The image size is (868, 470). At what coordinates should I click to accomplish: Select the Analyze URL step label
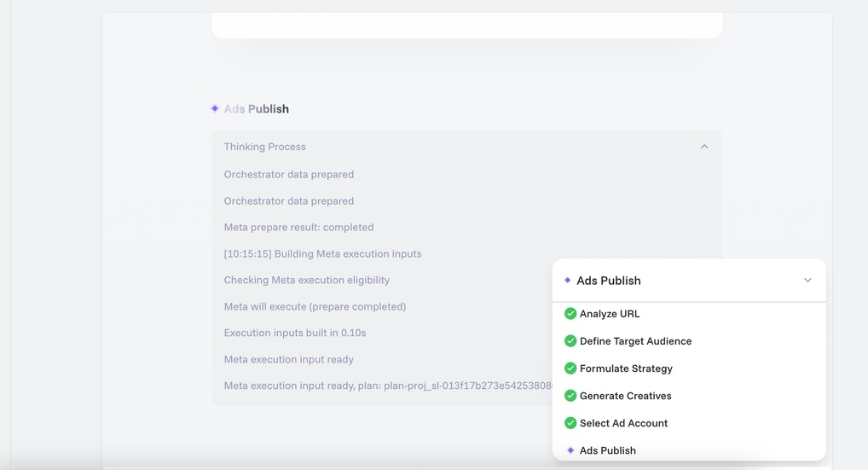tap(610, 314)
